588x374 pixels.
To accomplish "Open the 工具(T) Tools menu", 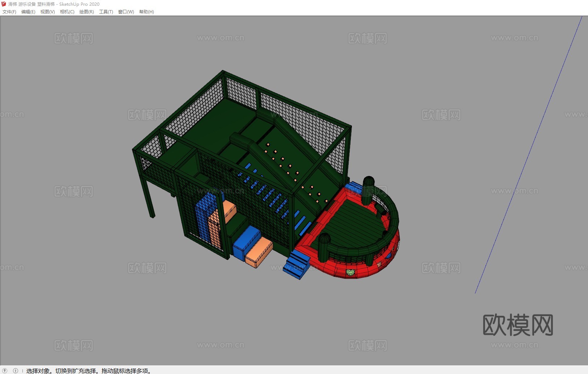I will [106, 12].
